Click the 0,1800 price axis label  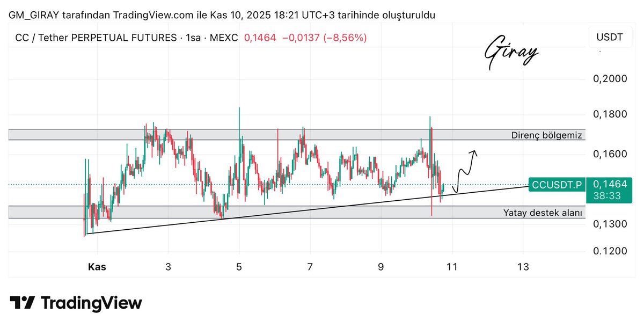tap(610, 114)
